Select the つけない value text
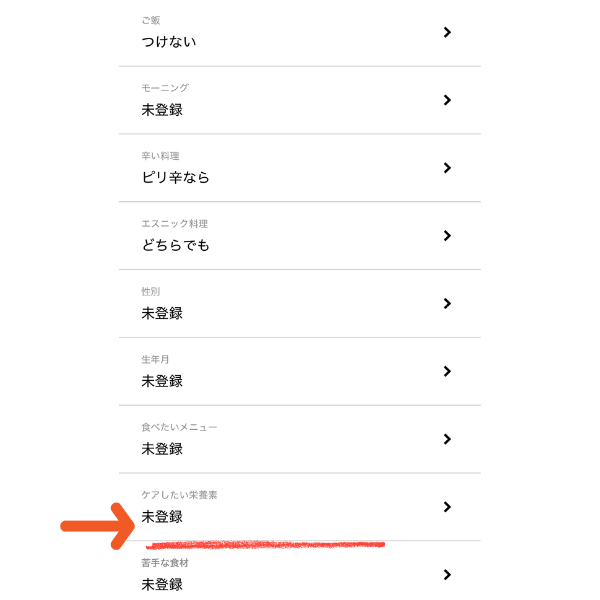The height and width of the screenshot is (600, 600). (x=169, y=42)
